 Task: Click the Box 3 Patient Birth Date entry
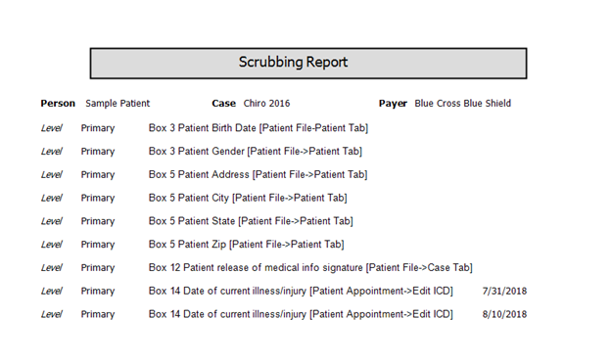click(258, 128)
